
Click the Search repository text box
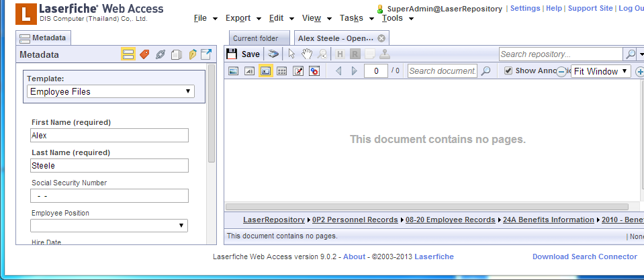point(561,54)
